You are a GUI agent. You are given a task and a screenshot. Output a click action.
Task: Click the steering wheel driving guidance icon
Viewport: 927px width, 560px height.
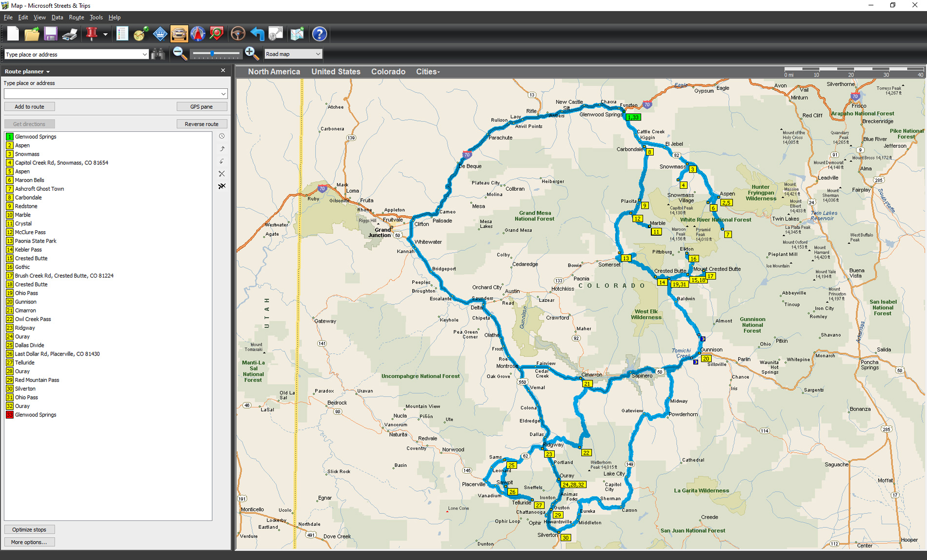238,34
